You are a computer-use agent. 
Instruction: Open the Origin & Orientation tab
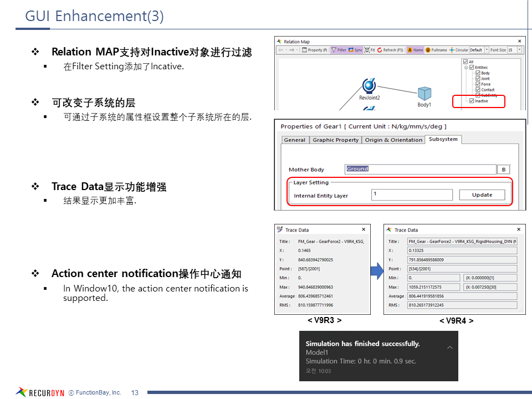click(393, 140)
